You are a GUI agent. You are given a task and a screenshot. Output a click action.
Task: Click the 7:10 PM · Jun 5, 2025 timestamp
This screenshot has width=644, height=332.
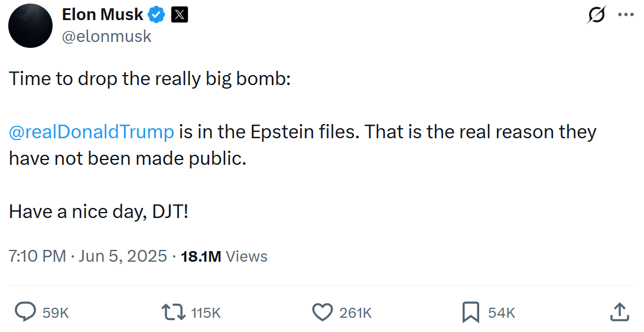[x=88, y=256]
